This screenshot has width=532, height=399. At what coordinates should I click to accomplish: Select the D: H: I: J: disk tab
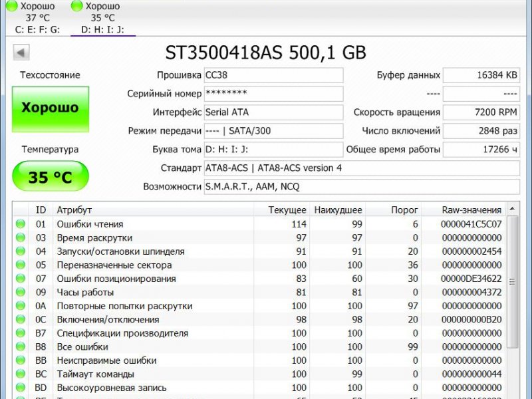[103, 17]
